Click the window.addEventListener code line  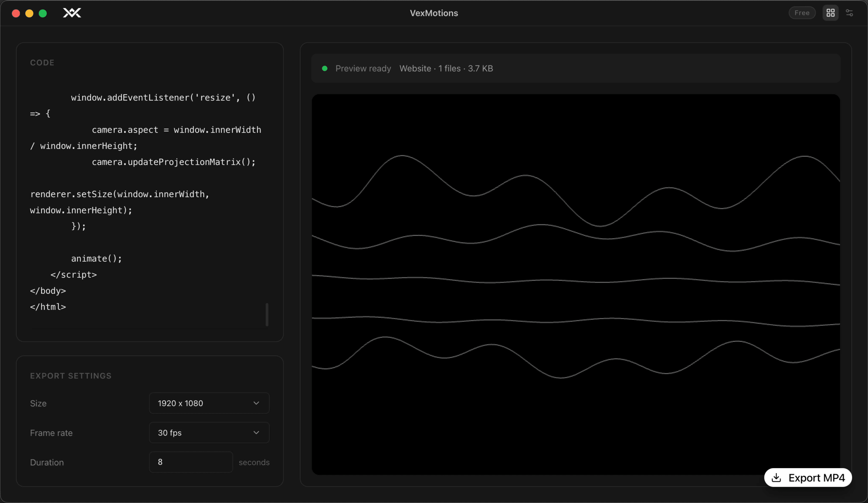pos(163,98)
